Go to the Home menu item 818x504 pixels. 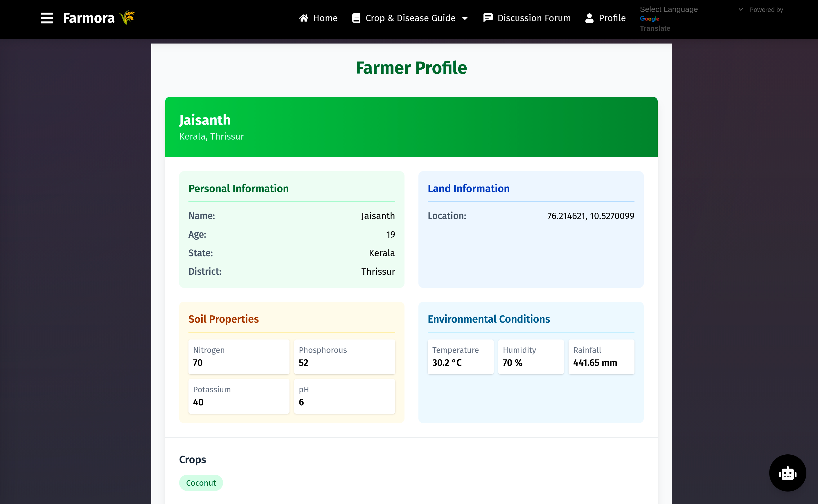point(325,18)
